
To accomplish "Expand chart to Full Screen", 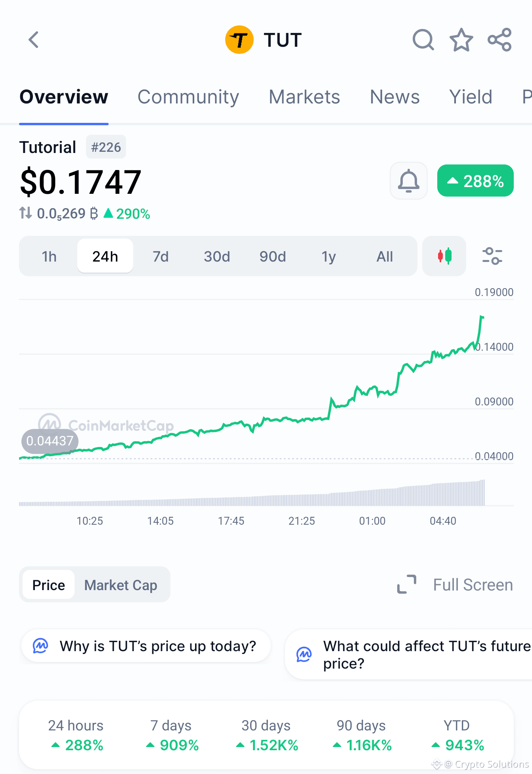I will (x=455, y=585).
